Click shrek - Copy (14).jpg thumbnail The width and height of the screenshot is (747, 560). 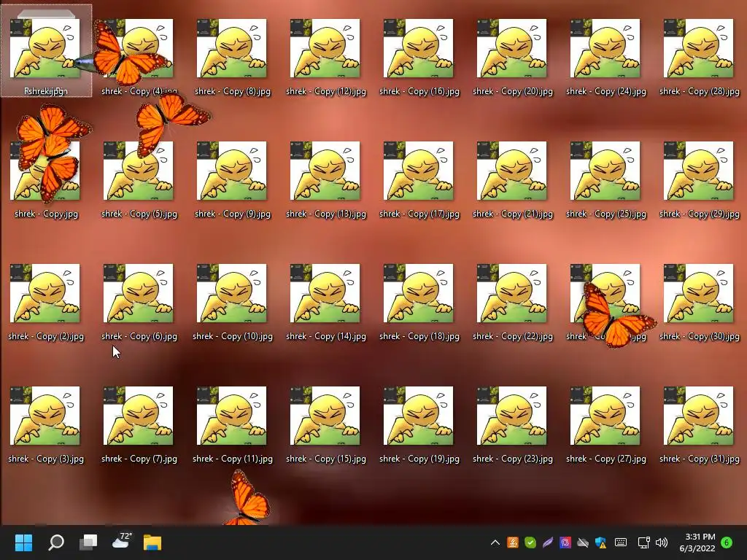click(325, 293)
